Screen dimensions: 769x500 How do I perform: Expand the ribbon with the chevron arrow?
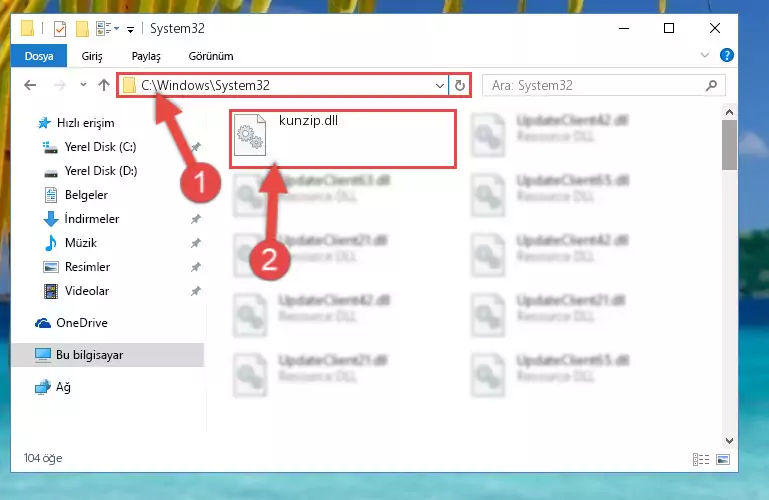coord(705,55)
